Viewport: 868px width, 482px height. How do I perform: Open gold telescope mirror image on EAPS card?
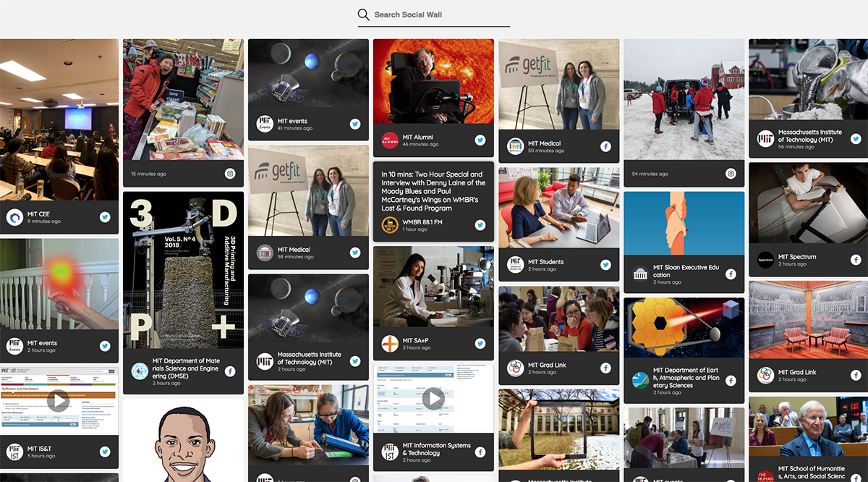pyautogui.click(x=684, y=328)
